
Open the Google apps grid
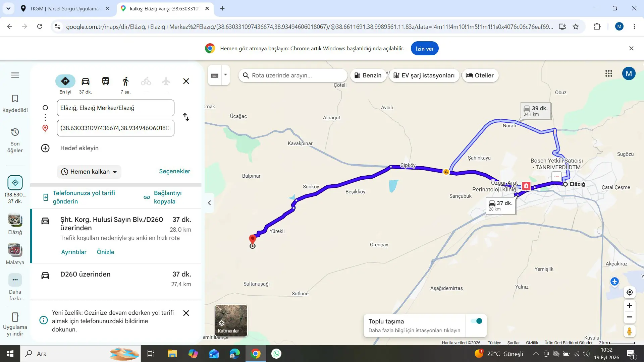coord(609,73)
